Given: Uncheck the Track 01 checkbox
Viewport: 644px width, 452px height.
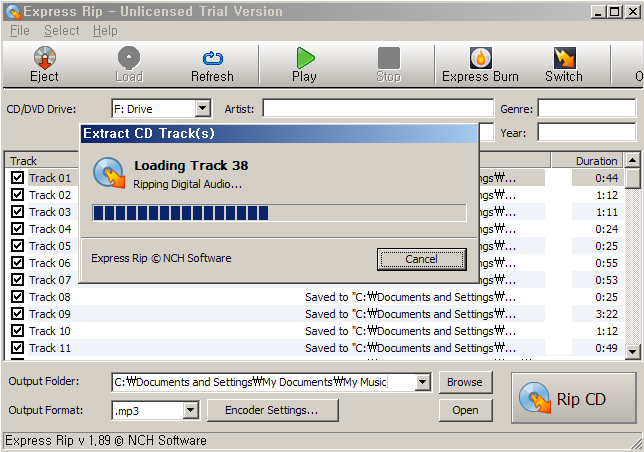Looking at the screenshot, I should (x=17, y=178).
